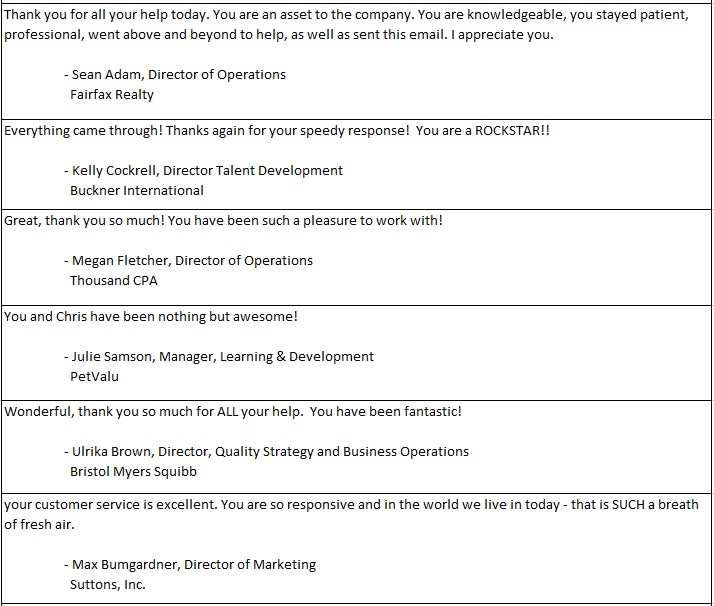Click the 'You are a ROCKSTAR!!' testimonial text
714x606 pixels.
(483, 131)
